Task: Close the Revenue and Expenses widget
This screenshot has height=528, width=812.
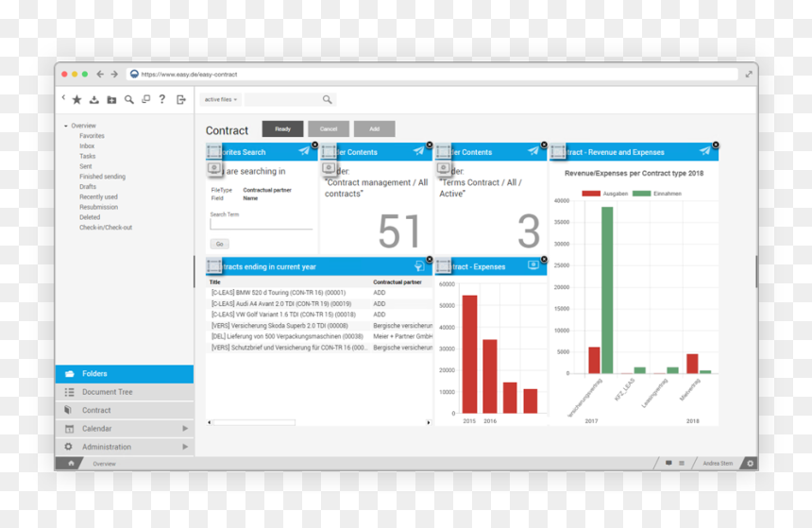Action: (x=716, y=145)
